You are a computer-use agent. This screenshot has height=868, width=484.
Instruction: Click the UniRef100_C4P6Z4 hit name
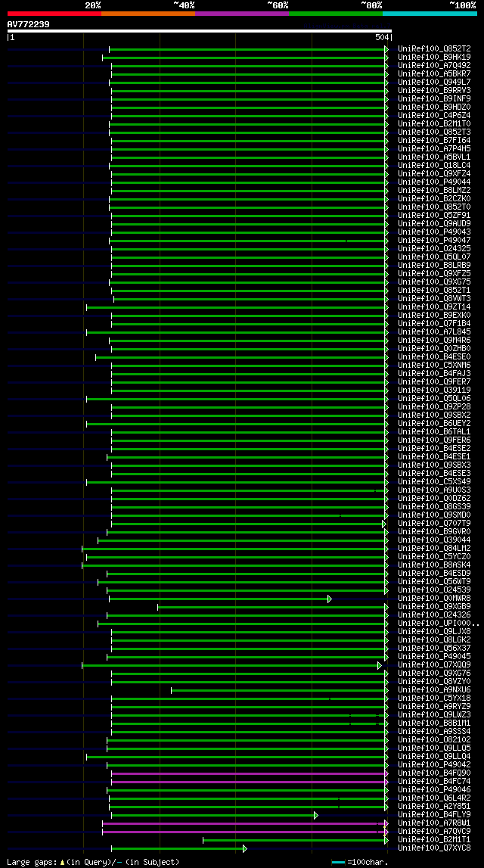pos(434,115)
